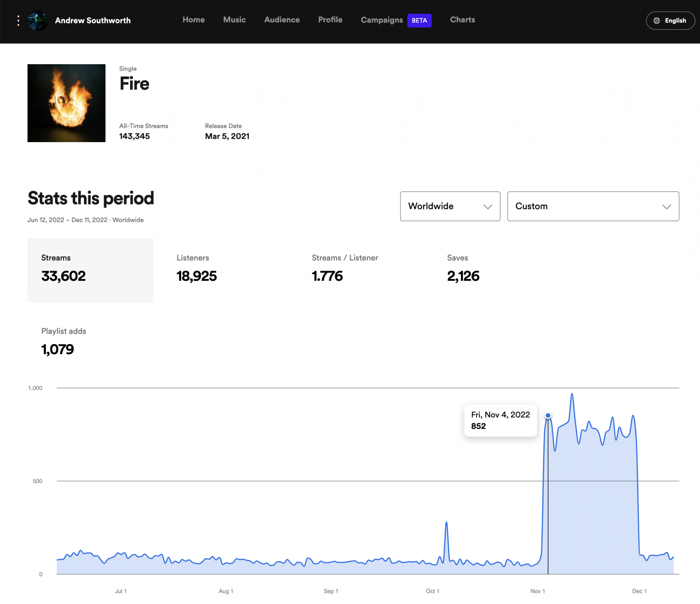Viewport: 700px width, 604px height.
Task: Click the date range Jun 12, 2022 – Dec 11, 2022
Action: click(x=68, y=220)
